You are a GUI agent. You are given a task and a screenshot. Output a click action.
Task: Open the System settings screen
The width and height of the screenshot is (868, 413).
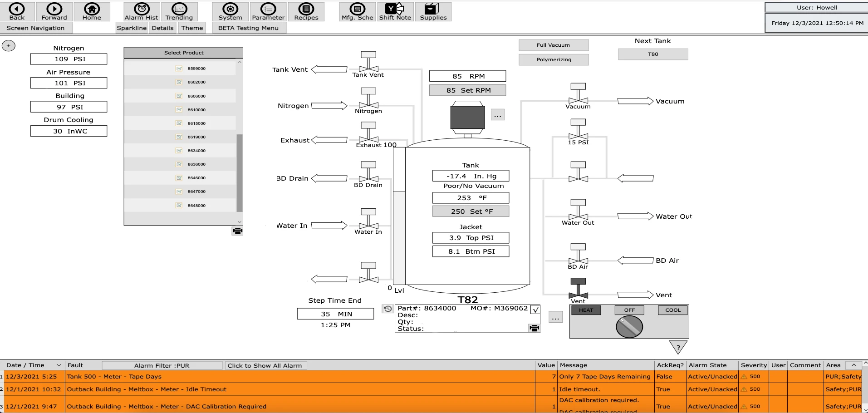(x=230, y=11)
